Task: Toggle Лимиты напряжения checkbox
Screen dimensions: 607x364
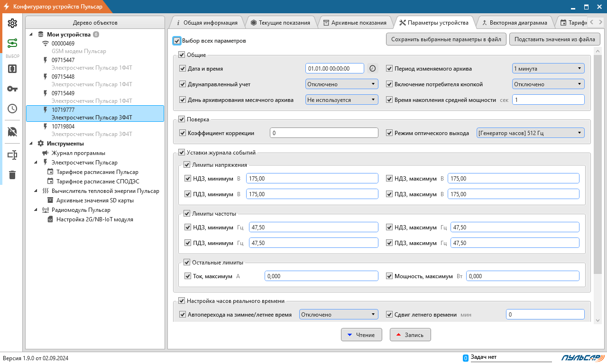Action: pos(187,165)
